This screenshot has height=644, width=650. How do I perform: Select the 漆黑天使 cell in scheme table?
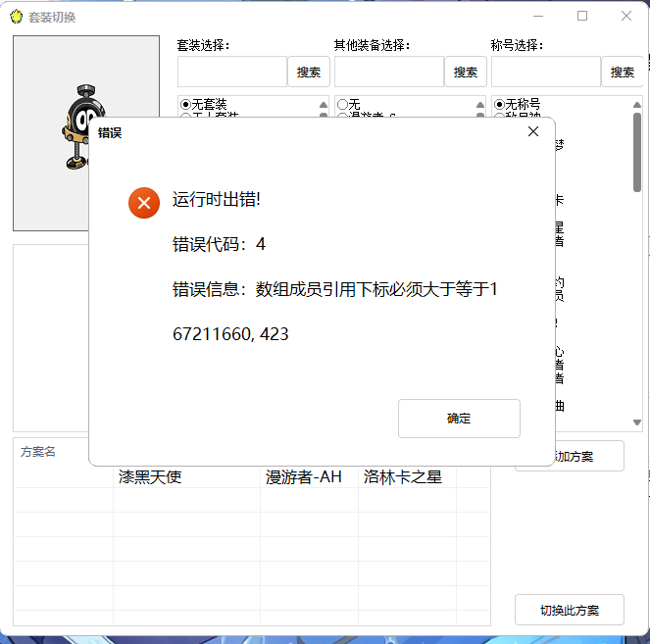point(150,476)
